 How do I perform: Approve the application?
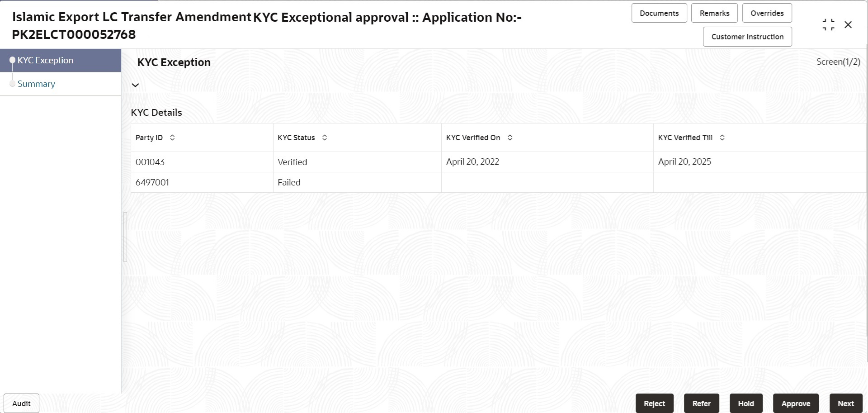click(x=796, y=403)
